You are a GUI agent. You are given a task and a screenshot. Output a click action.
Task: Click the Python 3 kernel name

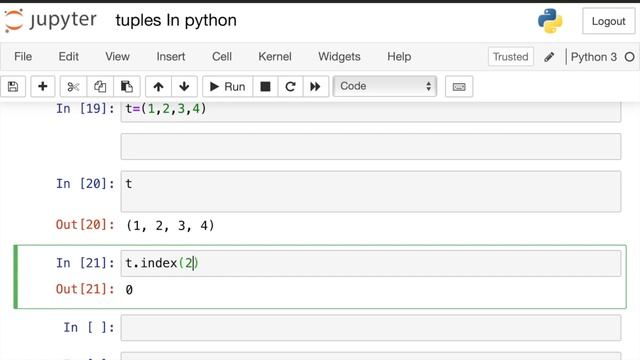click(593, 57)
